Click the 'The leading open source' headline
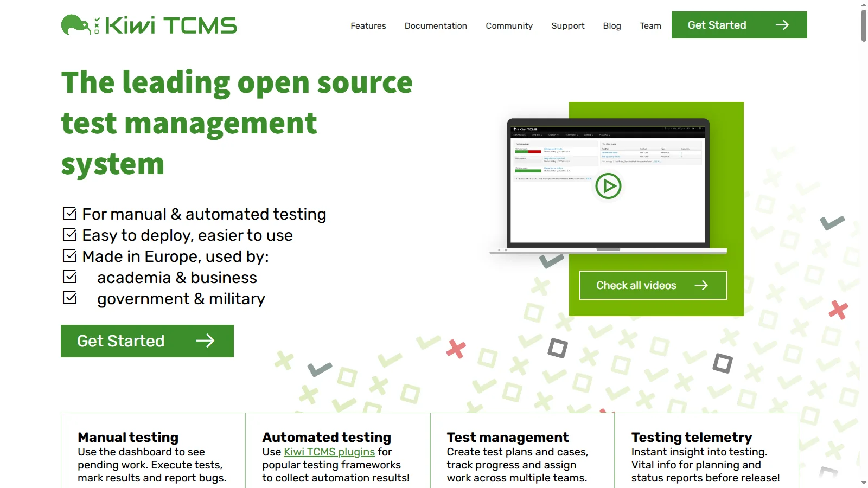 [237, 82]
